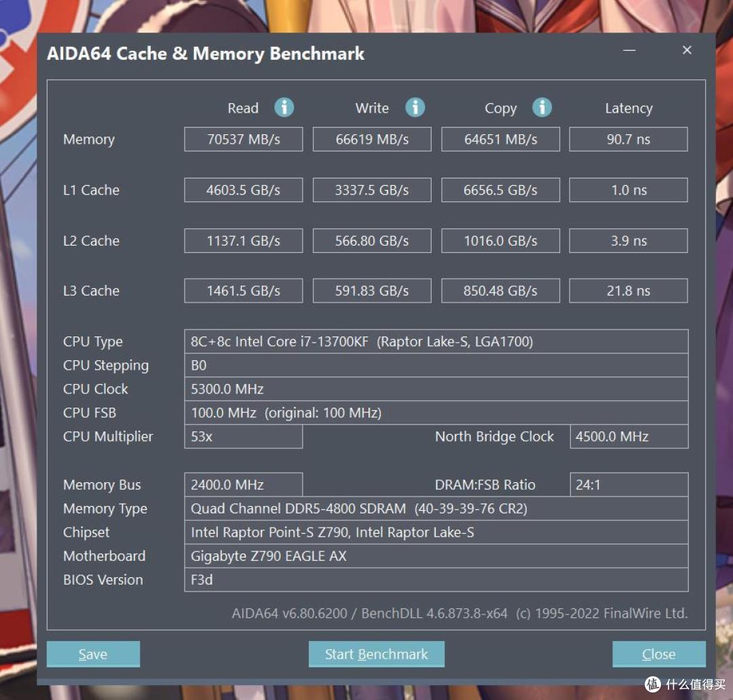Click L3 Cache Read 1461.5 GB/s
The height and width of the screenshot is (700, 733).
click(244, 291)
